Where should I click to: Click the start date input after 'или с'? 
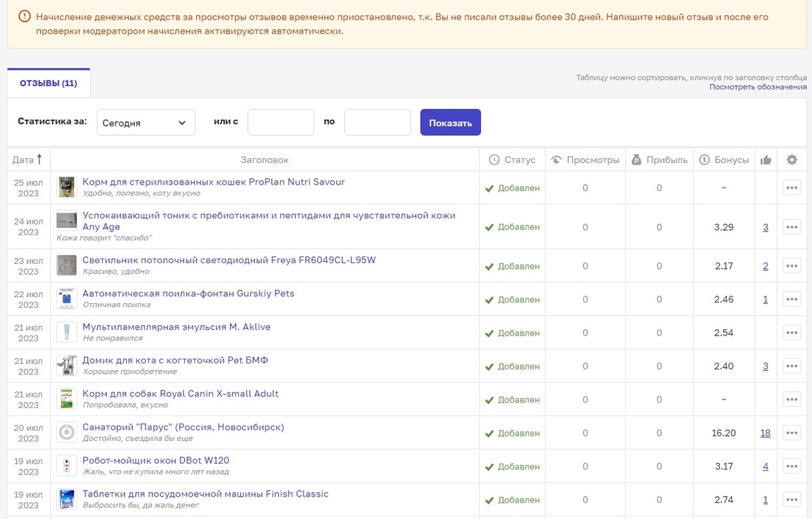(281, 122)
